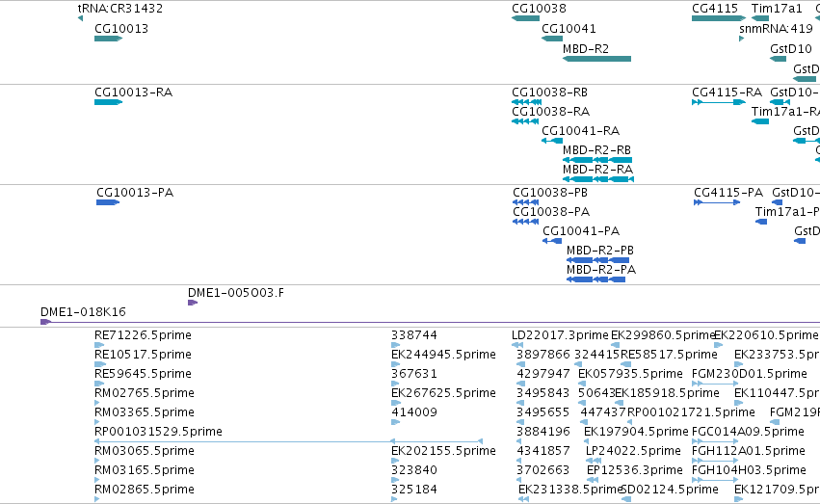Click the RP001031529.5prime EST label
Viewport: 820px width, 504px height.
(x=158, y=433)
